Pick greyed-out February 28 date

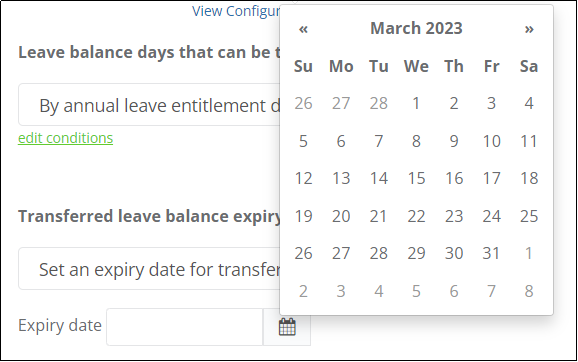coord(379,103)
